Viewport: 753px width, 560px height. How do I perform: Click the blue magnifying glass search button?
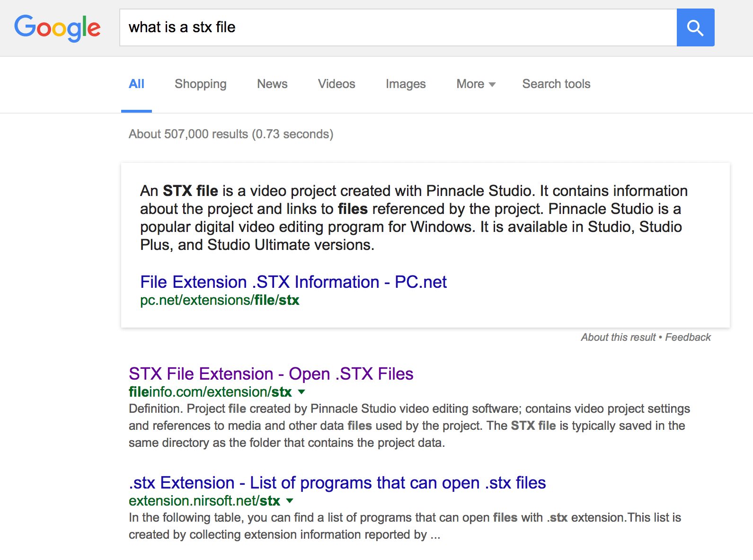[x=695, y=27]
